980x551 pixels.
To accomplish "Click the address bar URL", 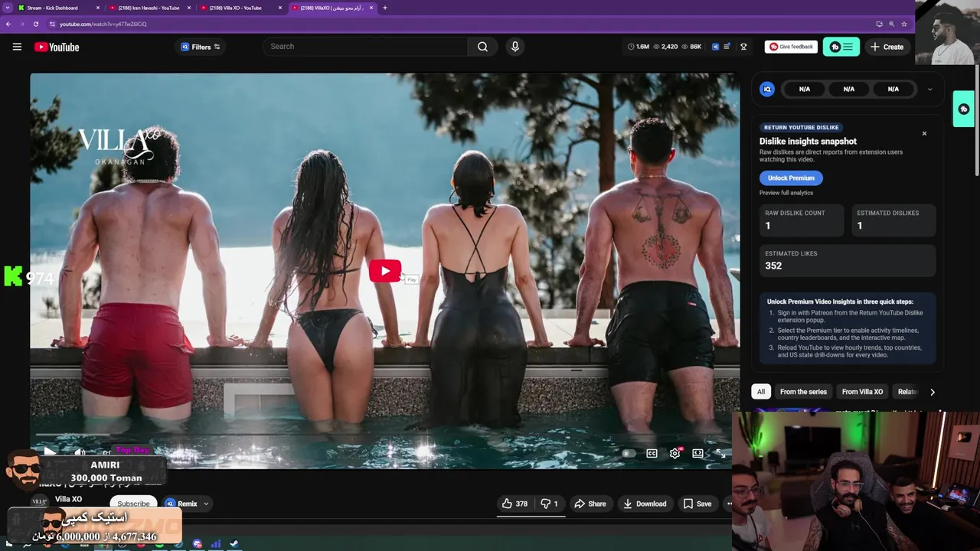I will [x=103, y=24].
